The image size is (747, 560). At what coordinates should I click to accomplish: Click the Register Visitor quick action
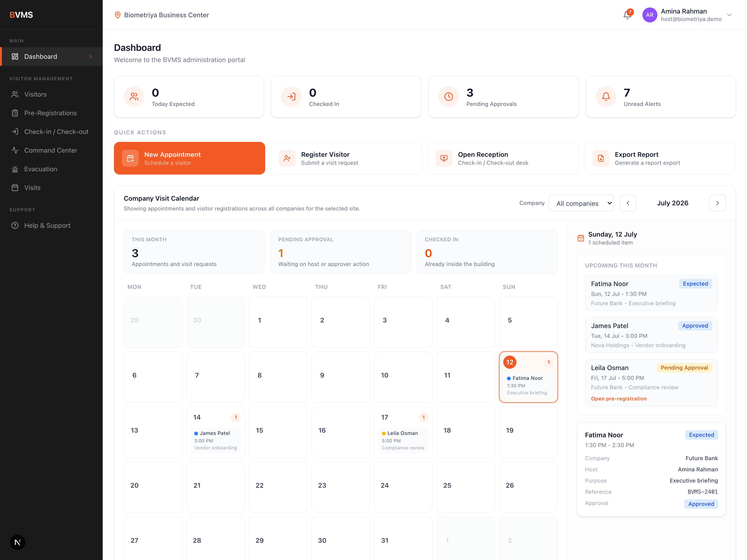346,158
